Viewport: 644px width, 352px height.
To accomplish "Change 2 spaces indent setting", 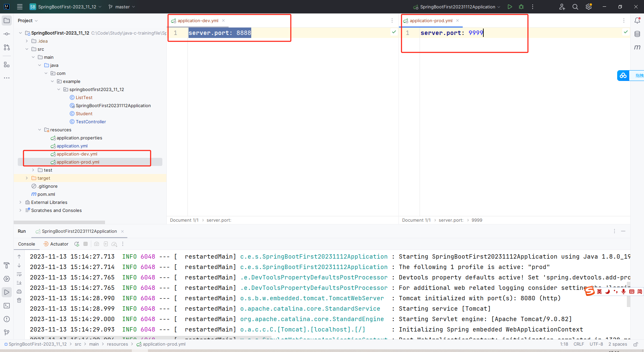I will (x=618, y=344).
